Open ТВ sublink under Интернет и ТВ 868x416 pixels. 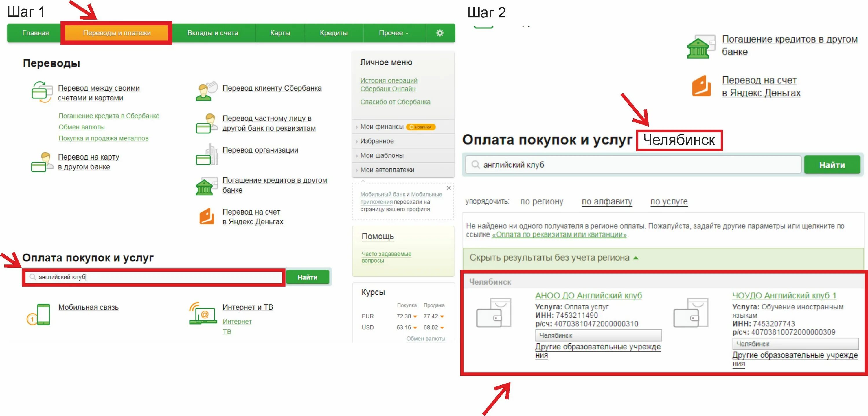[x=227, y=332]
